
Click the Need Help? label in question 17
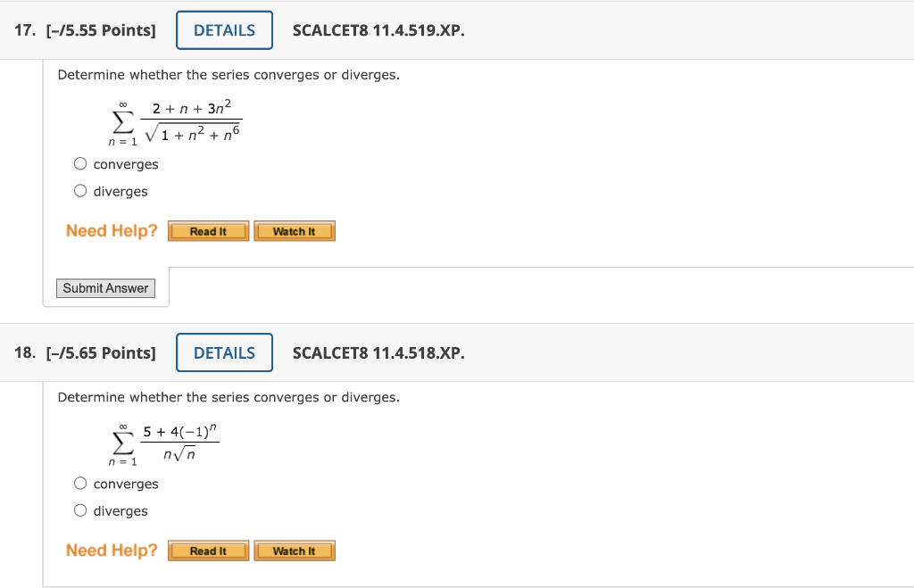(x=111, y=230)
